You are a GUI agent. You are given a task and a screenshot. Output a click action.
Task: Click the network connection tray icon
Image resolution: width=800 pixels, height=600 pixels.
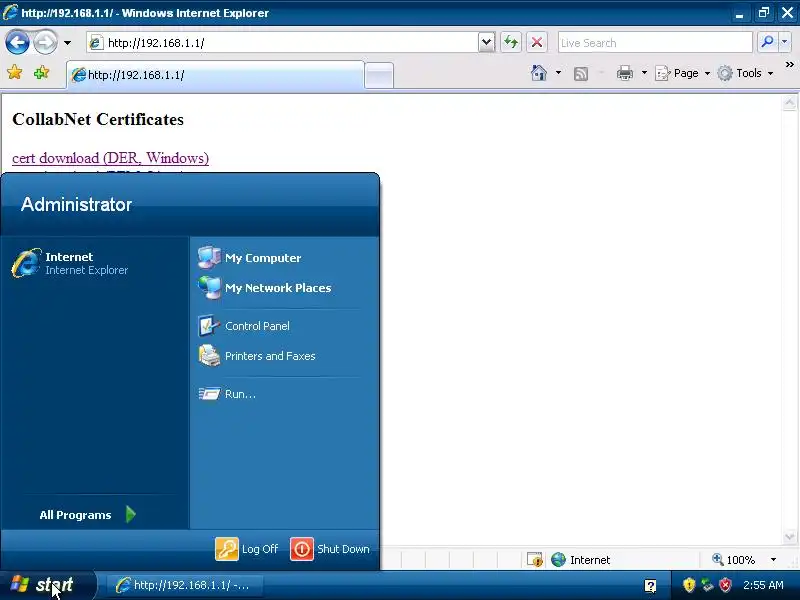pos(707,585)
